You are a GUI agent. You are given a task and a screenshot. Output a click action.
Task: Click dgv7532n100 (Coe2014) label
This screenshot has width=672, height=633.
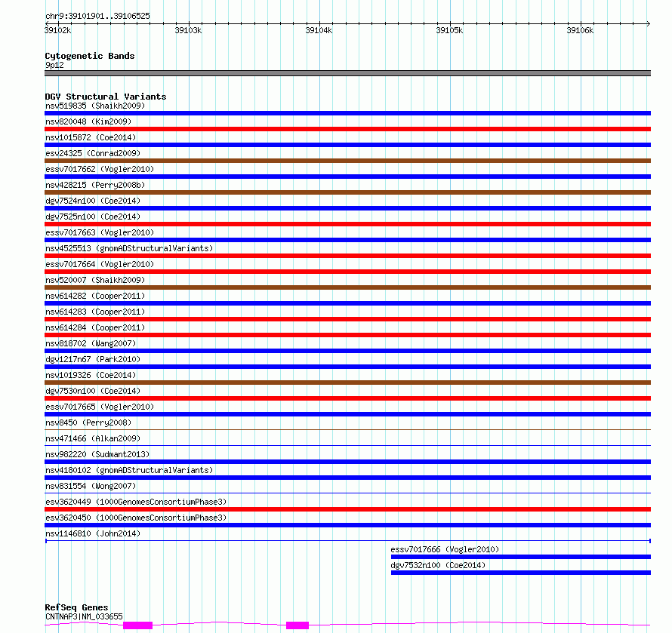[x=438, y=565]
